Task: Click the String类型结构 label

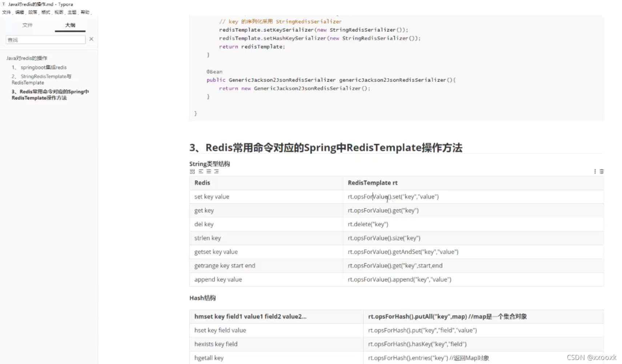Action: tap(210, 164)
